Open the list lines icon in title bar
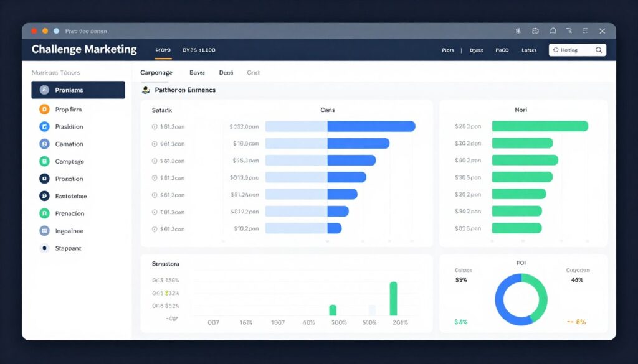Image resolution: width=638 pixels, height=364 pixels. pos(585,31)
